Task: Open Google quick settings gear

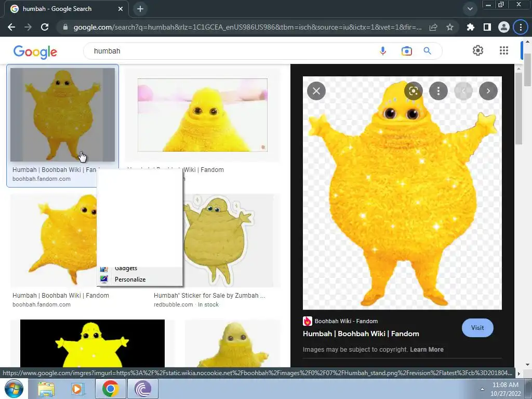Action: [x=478, y=50]
